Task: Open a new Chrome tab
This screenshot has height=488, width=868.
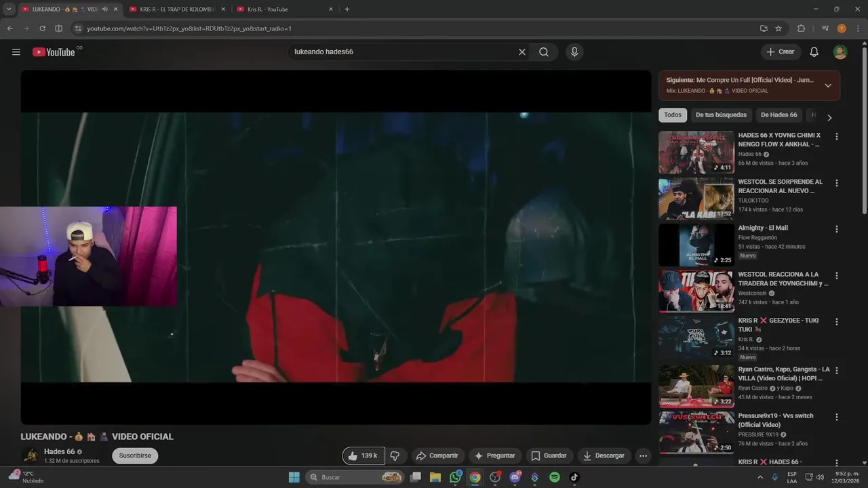Action: tap(347, 9)
